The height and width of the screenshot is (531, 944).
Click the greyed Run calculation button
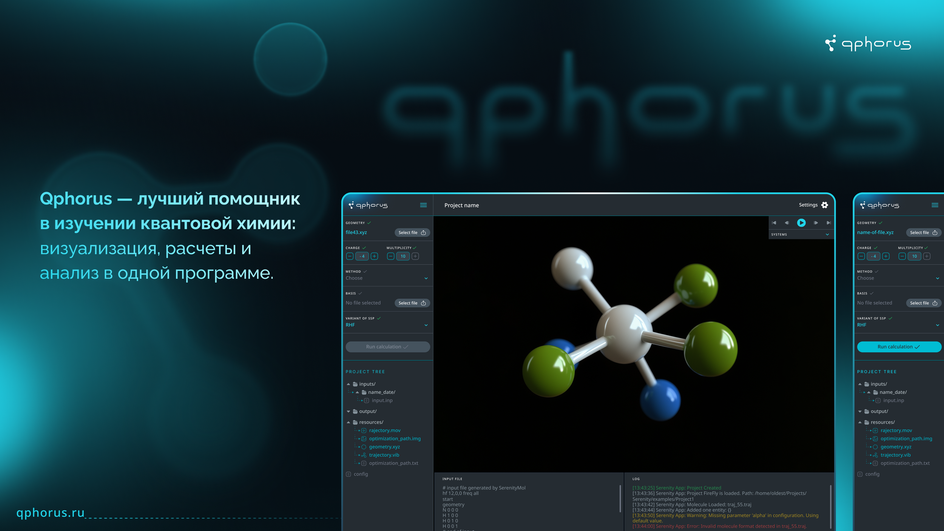(x=388, y=347)
